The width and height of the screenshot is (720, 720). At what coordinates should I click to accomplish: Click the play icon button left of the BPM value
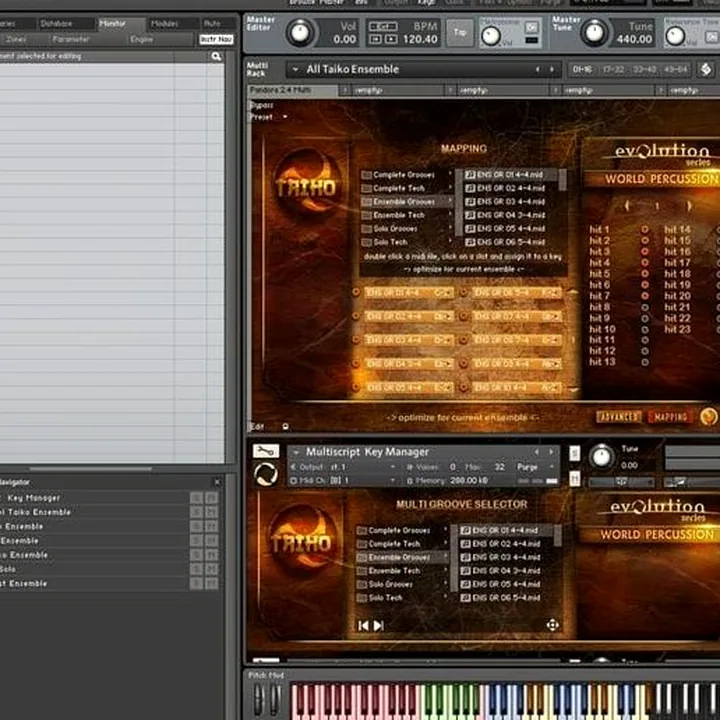coord(391,39)
